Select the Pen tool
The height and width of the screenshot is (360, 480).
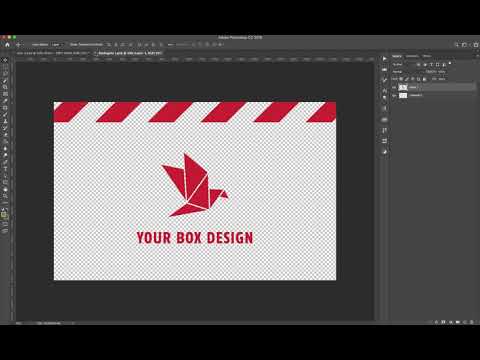5,162
